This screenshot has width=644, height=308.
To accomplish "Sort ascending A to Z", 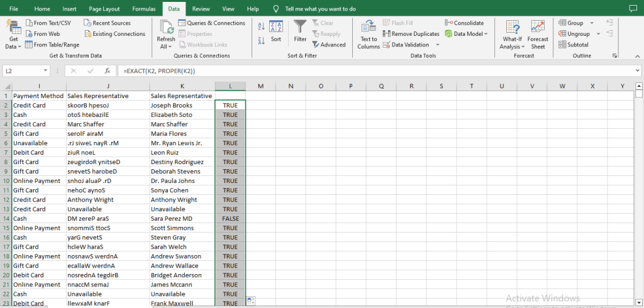I will [x=261, y=27].
